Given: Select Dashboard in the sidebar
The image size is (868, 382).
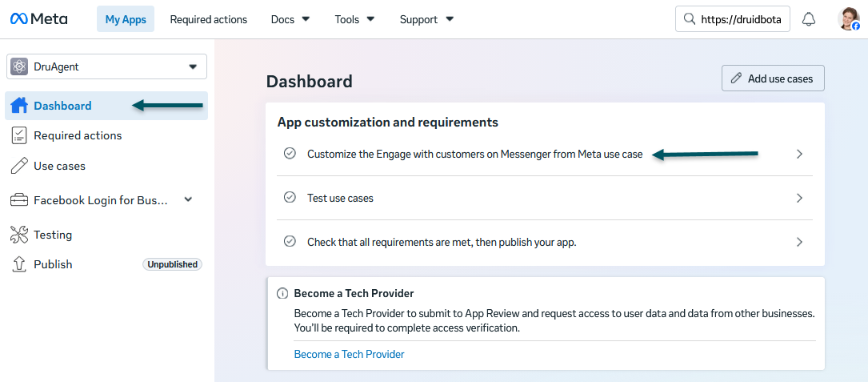Looking at the screenshot, I should click(x=106, y=106).
